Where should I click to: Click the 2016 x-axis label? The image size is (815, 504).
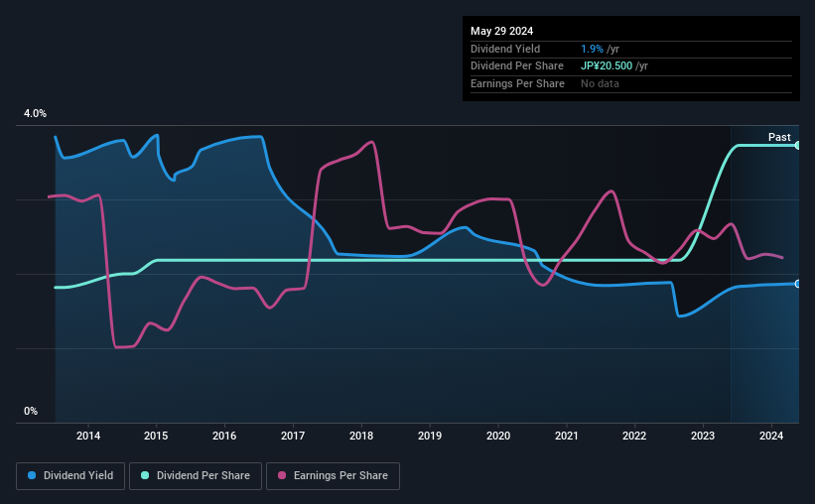point(224,436)
